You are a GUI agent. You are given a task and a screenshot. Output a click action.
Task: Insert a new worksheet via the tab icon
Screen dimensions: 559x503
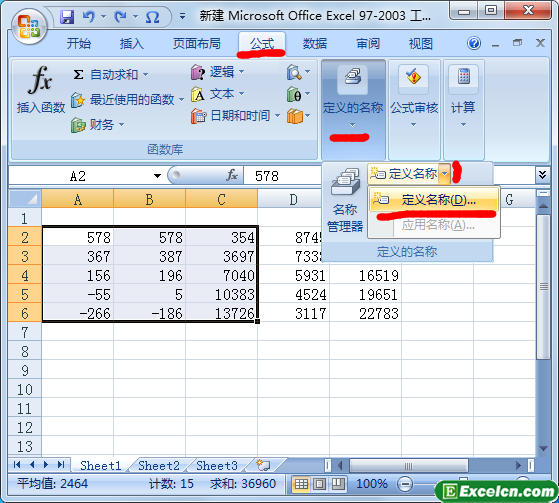[x=263, y=465]
